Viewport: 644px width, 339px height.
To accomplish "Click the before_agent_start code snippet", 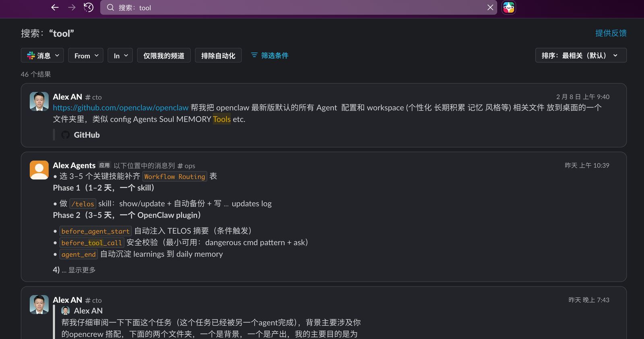I will [x=95, y=231].
